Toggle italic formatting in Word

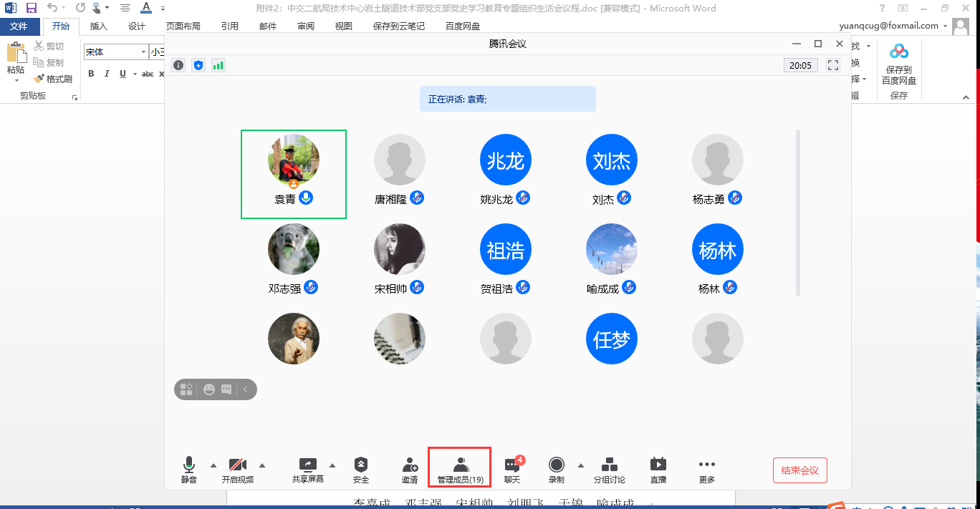(x=107, y=74)
